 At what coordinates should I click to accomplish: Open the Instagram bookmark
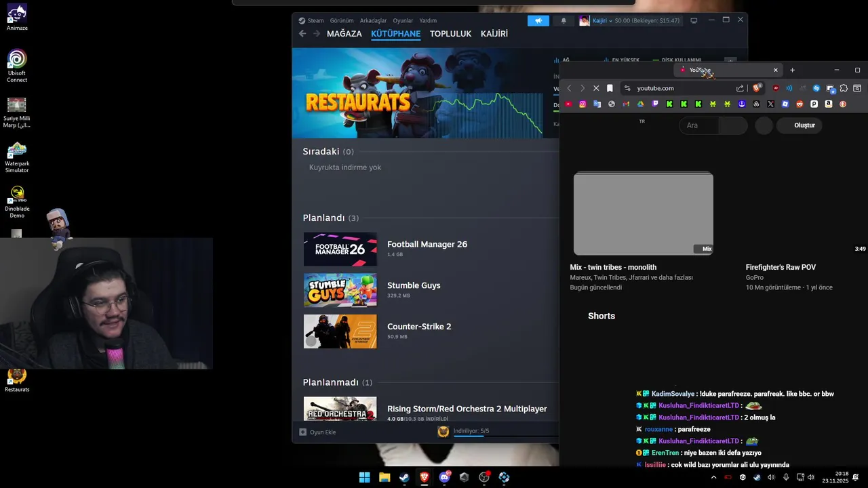pyautogui.click(x=583, y=104)
